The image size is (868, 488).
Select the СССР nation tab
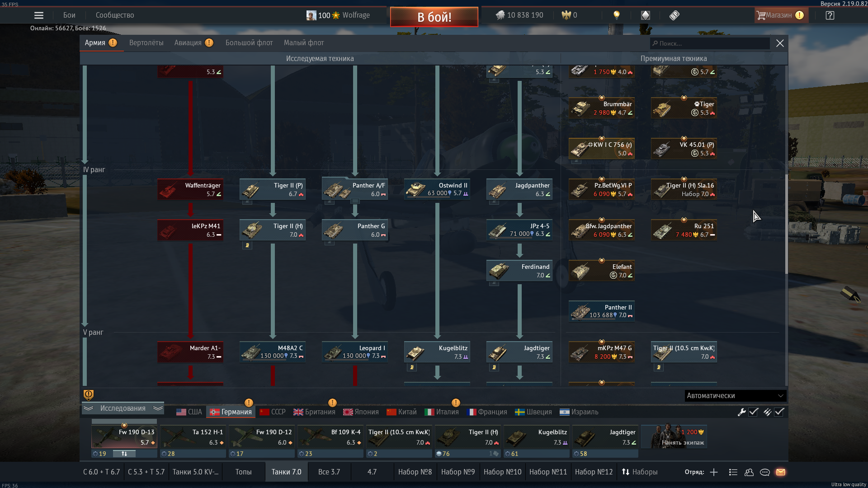coord(273,412)
